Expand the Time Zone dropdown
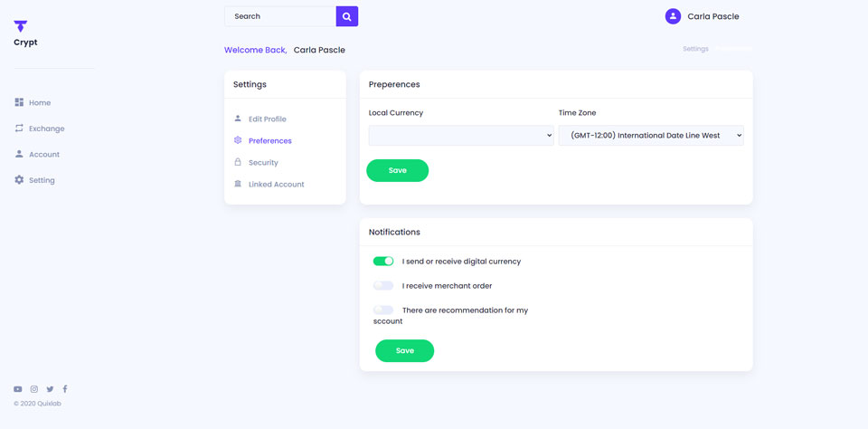 pyautogui.click(x=651, y=136)
